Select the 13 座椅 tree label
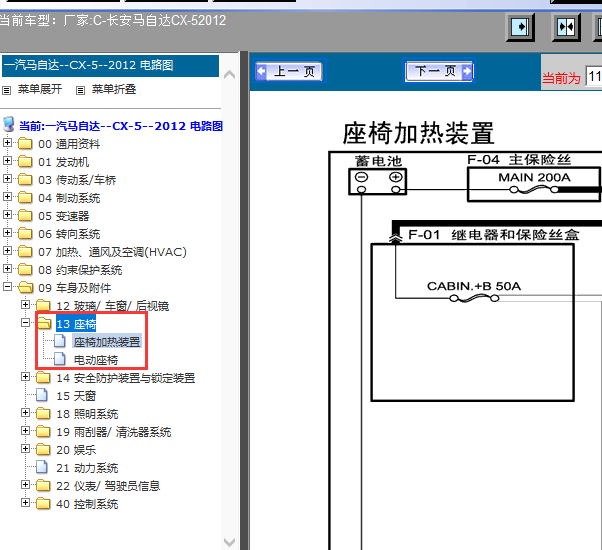The width and height of the screenshot is (602, 550). point(76,324)
